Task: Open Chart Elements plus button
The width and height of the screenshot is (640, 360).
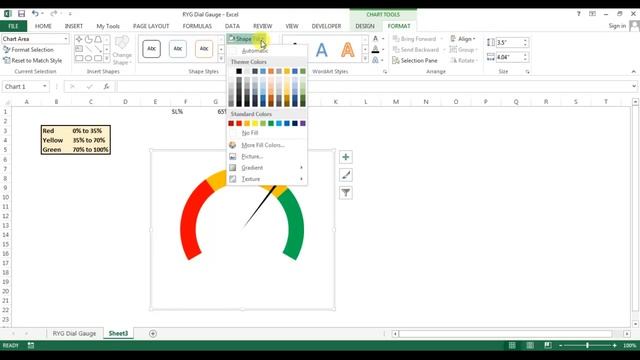Action: pos(346,157)
